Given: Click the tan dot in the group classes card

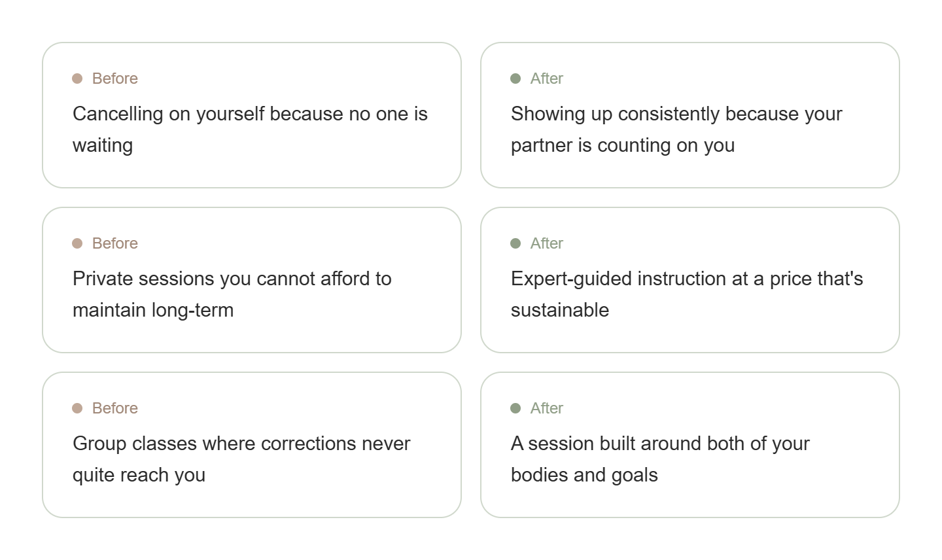Looking at the screenshot, I should pos(77,408).
